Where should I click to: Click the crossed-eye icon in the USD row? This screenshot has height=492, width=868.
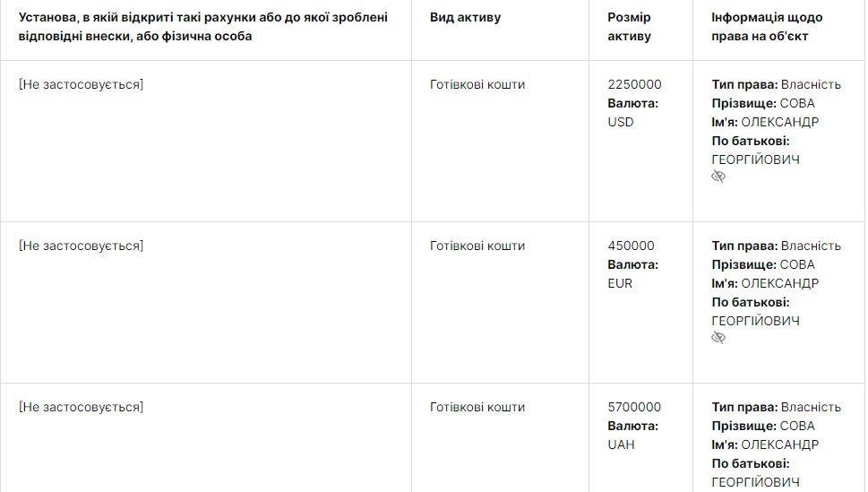click(718, 177)
